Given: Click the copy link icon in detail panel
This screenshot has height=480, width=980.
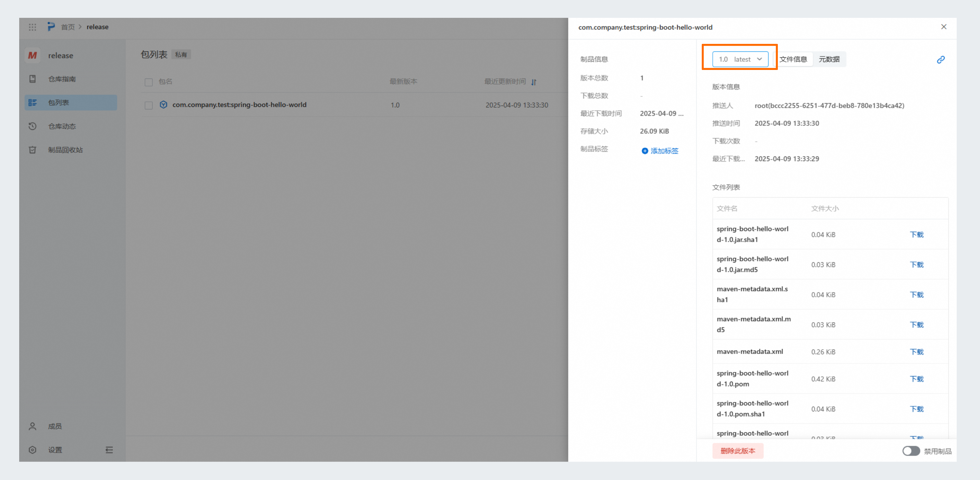Looking at the screenshot, I should click(x=941, y=60).
